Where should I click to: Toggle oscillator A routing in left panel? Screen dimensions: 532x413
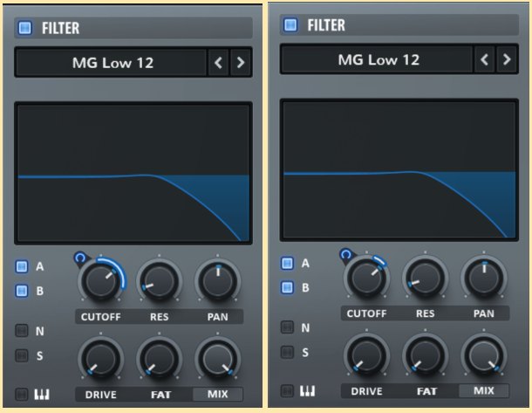click(x=22, y=266)
